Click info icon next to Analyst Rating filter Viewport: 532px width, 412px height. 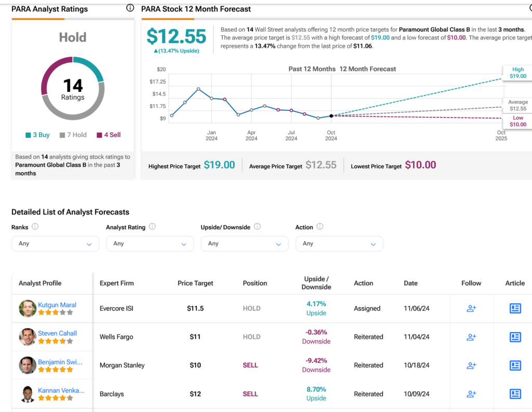152,227
